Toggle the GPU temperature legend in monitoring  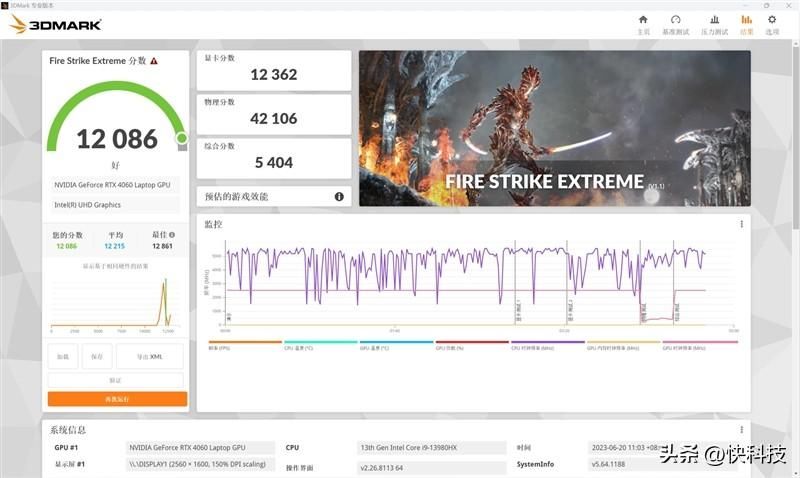click(396, 345)
